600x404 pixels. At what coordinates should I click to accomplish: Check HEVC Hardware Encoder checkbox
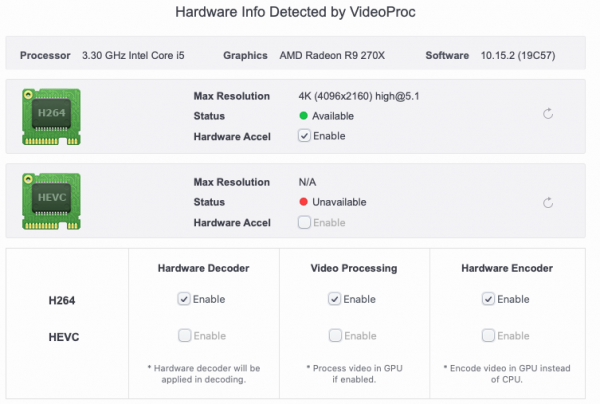point(488,336)
